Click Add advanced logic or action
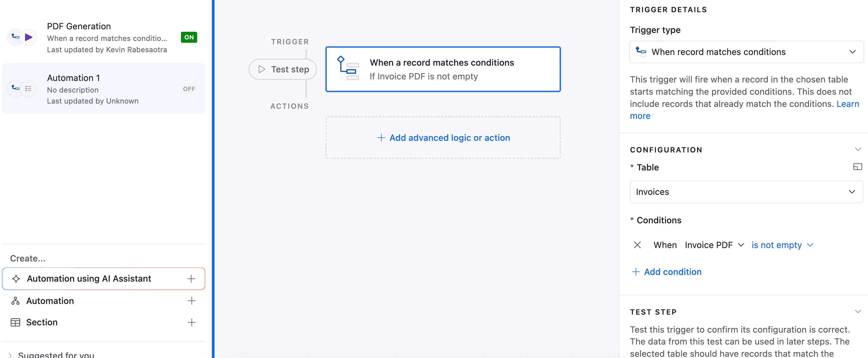Screen dimensions: 868x358 (443, 138)
